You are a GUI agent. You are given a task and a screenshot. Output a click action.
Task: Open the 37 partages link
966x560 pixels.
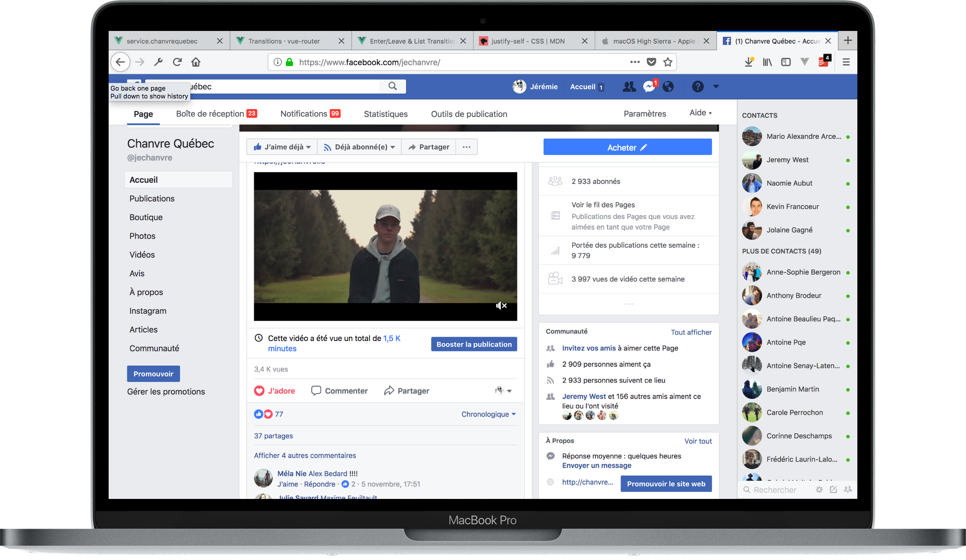pyautogui.click(x=273, y=436)
